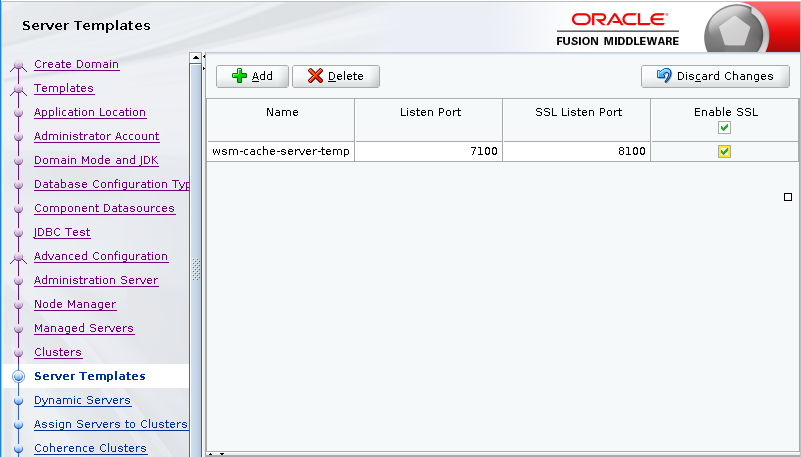Open the Node Manager step
Viewport: 801px width, 457px height.
pos(75,304)
